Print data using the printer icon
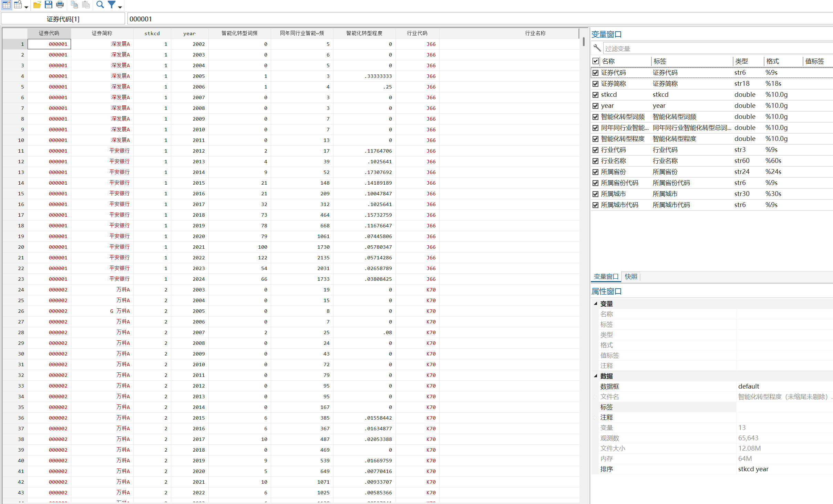Viewport: 833px width, 504px height. (x=60, y=5)
